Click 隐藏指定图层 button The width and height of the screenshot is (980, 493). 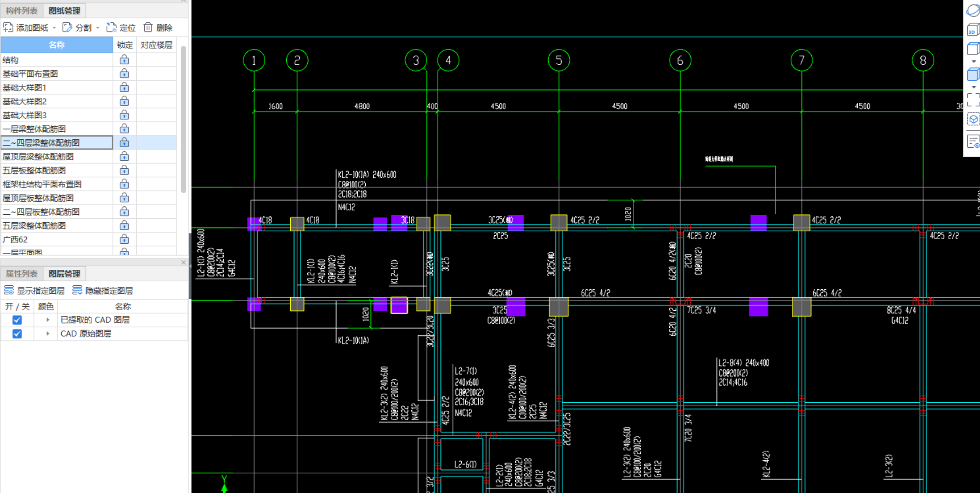[x=103, y=291]
